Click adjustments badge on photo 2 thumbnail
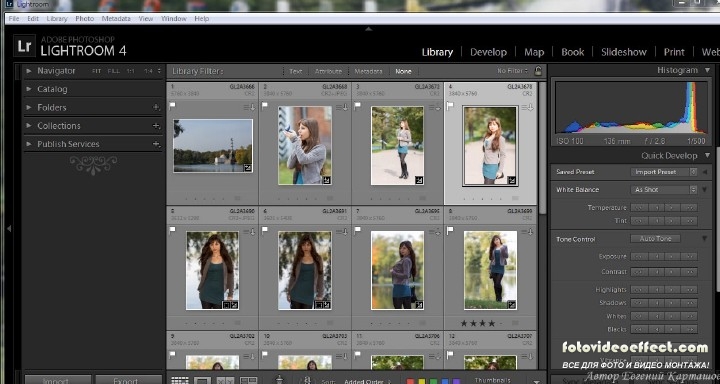Viewport: 720px width, 384px height. pos(327,181)
